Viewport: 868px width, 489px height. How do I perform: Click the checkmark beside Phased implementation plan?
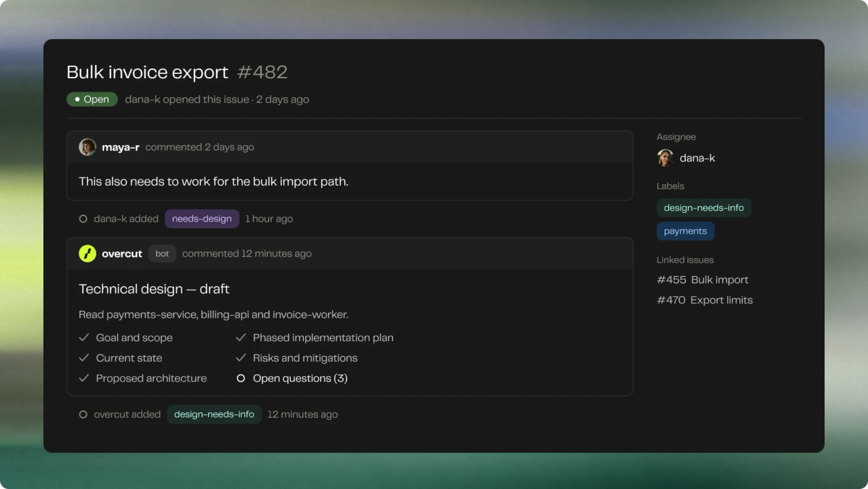(x=241, y=338)
